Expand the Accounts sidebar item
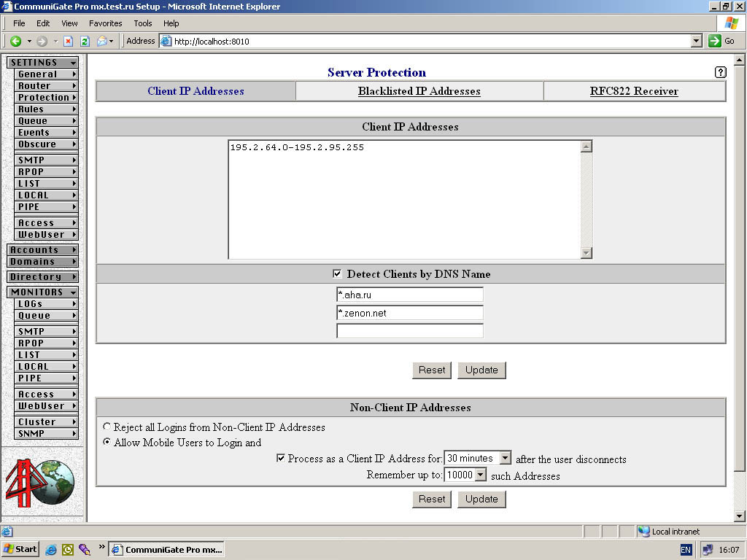 point(43,249)
